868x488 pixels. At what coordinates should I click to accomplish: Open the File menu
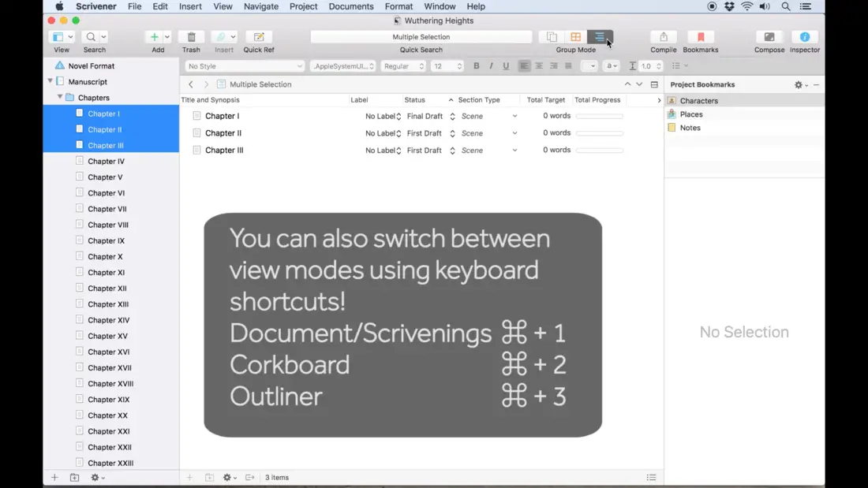[x=134, y=6]
